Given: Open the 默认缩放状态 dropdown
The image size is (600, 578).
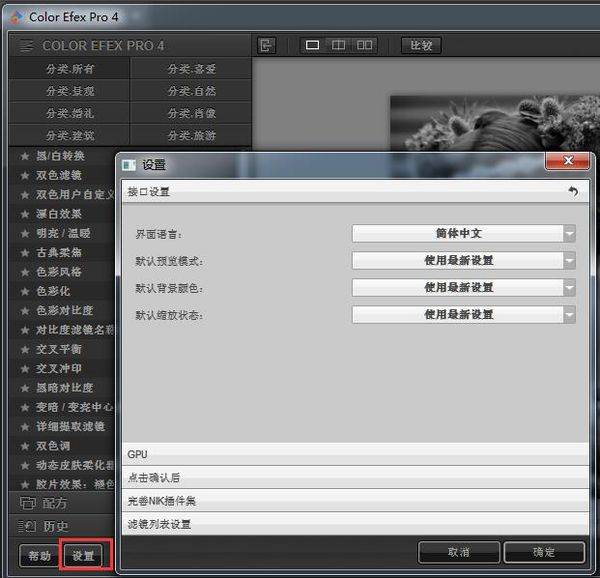Looking at the screenshot, I should pyautogui.click(x=463, y=314).
